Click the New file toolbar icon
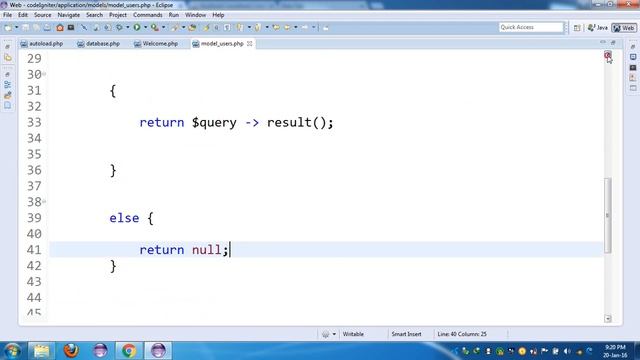Viewport: 640px width, 360px height. [x=8, y=28]
